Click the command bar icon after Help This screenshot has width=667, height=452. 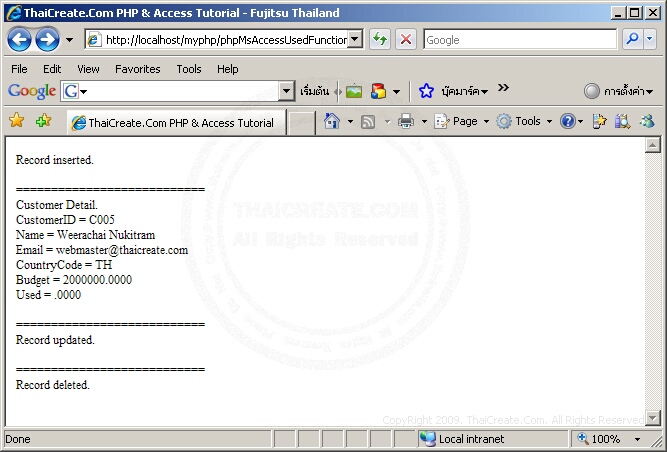[x=599, y=122]
